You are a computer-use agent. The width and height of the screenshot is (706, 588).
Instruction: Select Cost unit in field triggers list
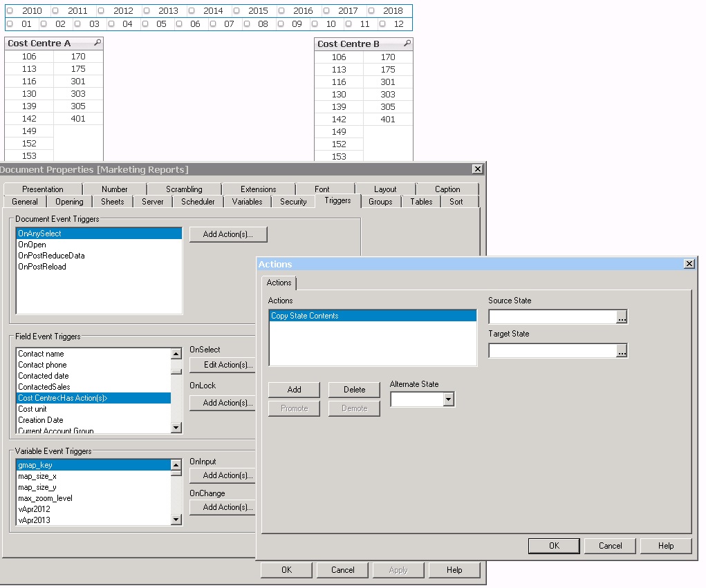32,409
